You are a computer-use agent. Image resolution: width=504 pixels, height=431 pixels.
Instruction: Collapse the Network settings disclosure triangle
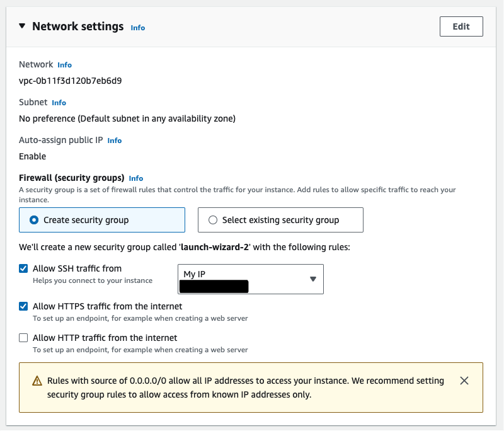coord(22,26)
